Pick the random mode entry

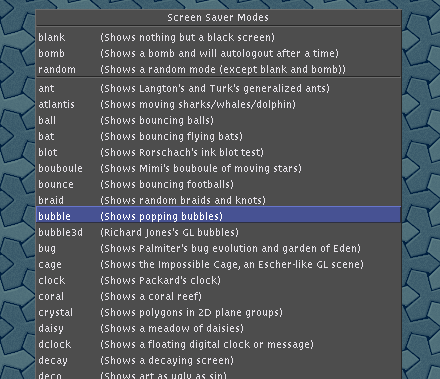pyautogui.click(x=218, y=69)
